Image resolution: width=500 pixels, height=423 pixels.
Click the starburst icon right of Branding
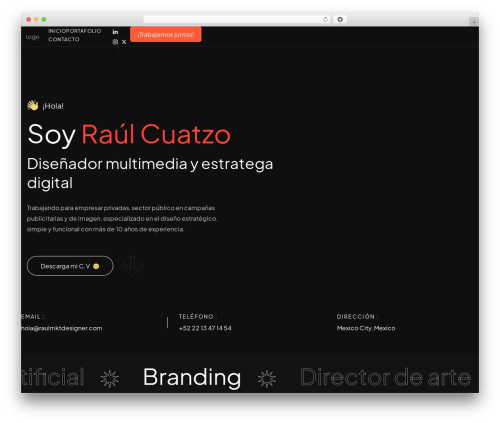click(x=267, y=378)
